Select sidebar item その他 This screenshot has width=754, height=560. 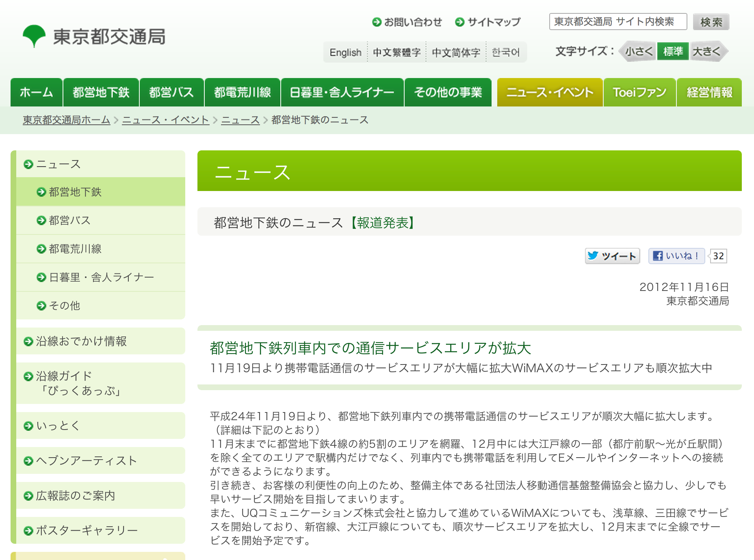101,306
